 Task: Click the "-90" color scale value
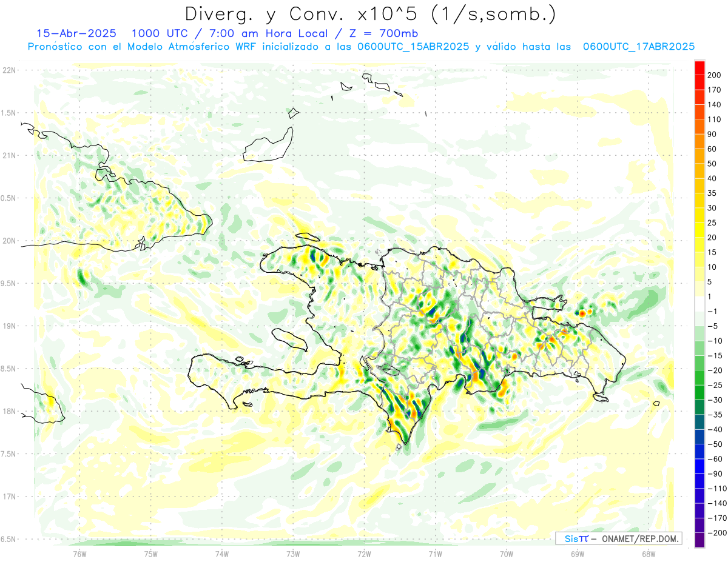pyautogui.click(x=716, y=474)
